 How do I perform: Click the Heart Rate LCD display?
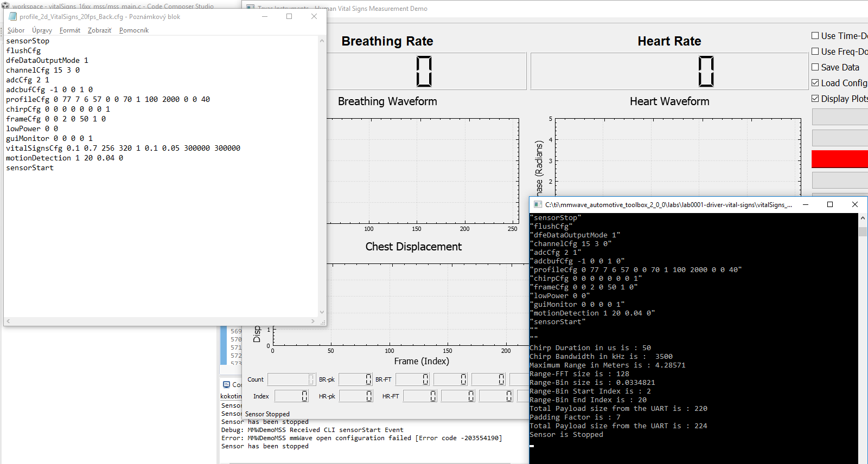[669, 71]
